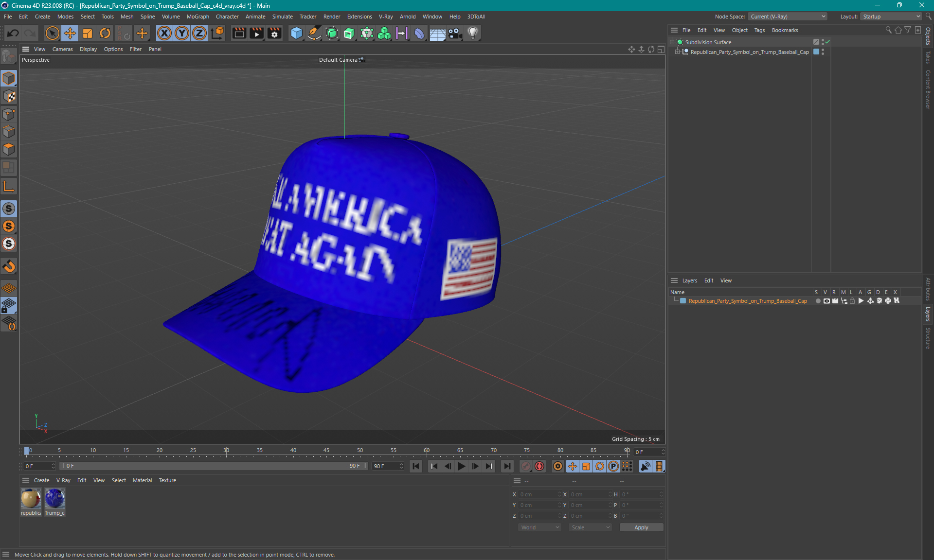Open the Simulate menu
The width and height of the screenshot is (934, 560).
tap(282, 17)
